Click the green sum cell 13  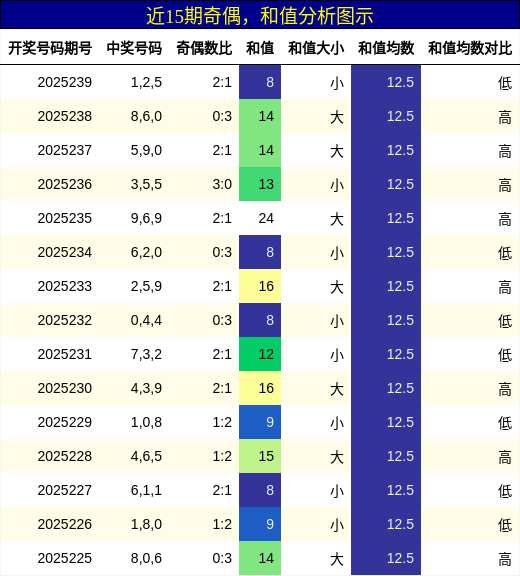260,184
